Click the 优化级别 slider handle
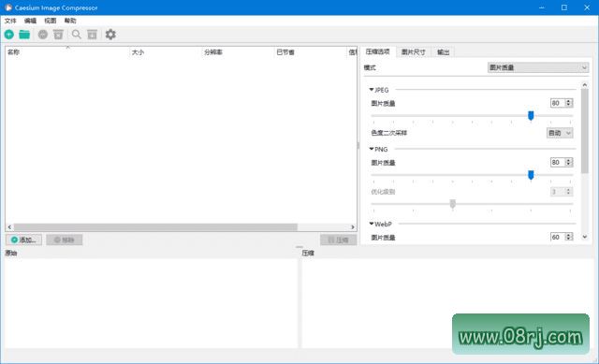 click(452, 204)
